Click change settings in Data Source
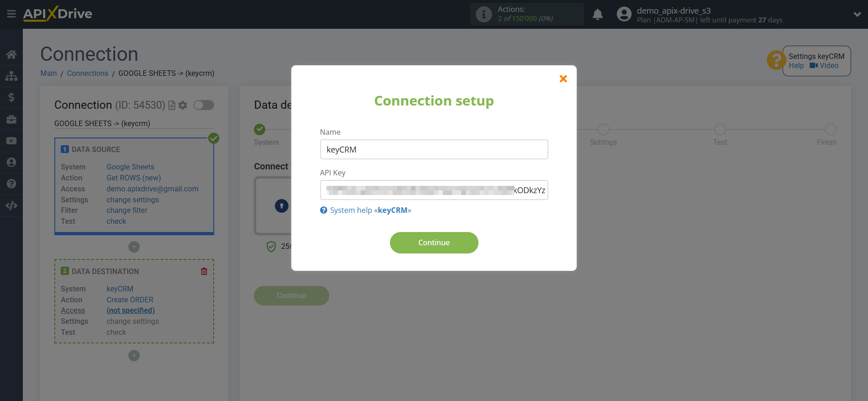The image size is (868, 401). point(133,200)
